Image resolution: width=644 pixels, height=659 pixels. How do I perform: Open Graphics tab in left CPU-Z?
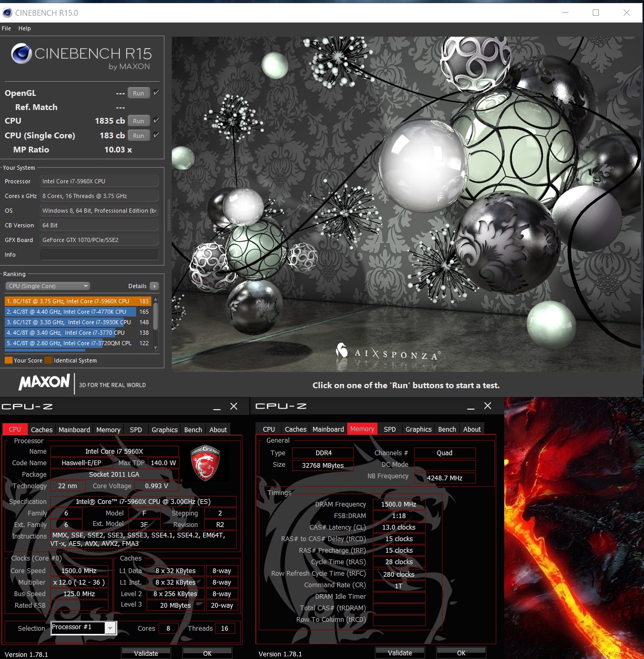tap(165, 430)
